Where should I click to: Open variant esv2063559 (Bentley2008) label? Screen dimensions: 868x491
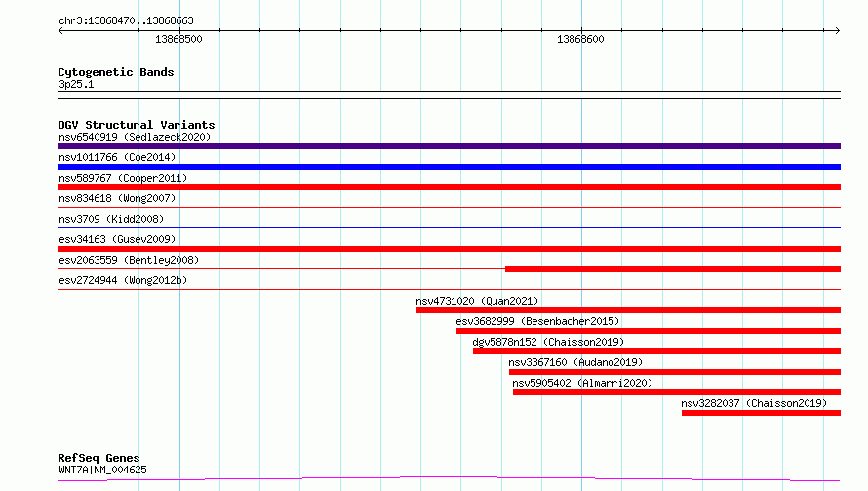coord(129,260)
